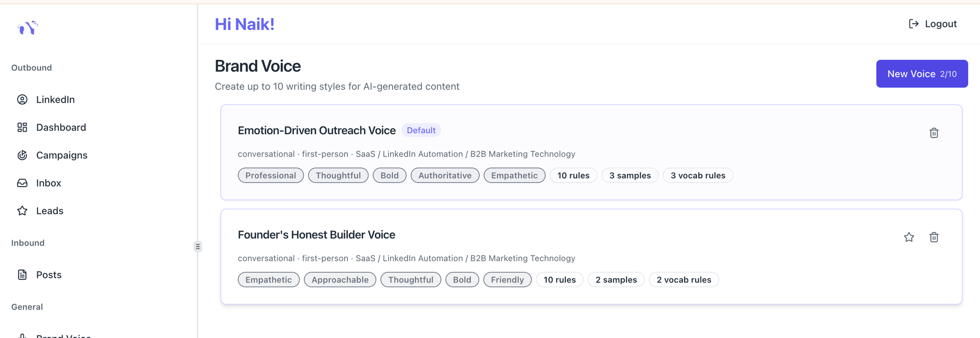The height and width of the screenshot is (338, 980).
Task: Click the Authoritative tone tag
Action: 444,175
